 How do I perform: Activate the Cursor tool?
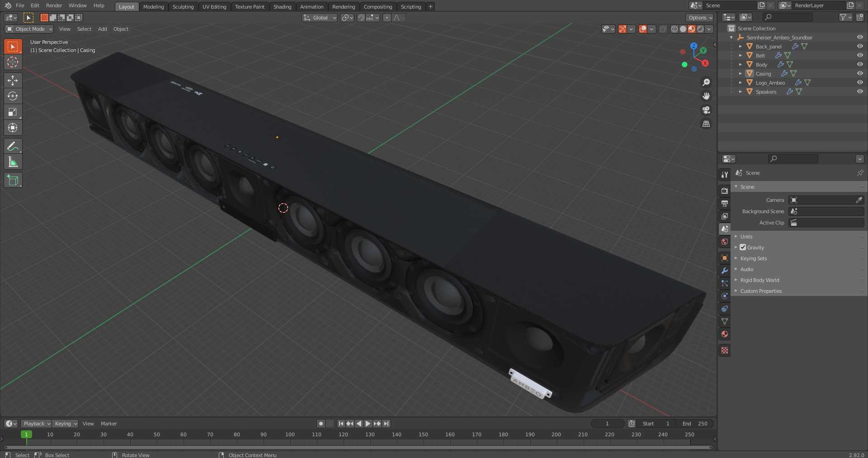(13, 62)
